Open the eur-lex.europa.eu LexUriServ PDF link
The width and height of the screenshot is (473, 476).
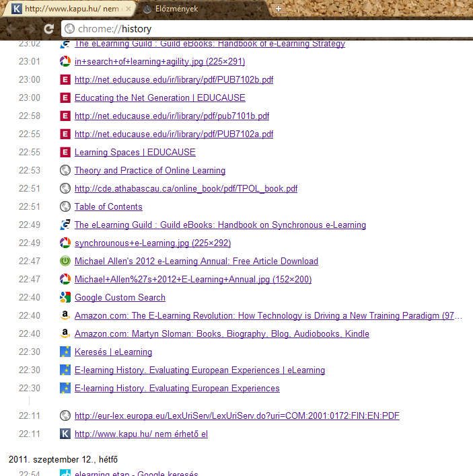click(x=237, y=416)
